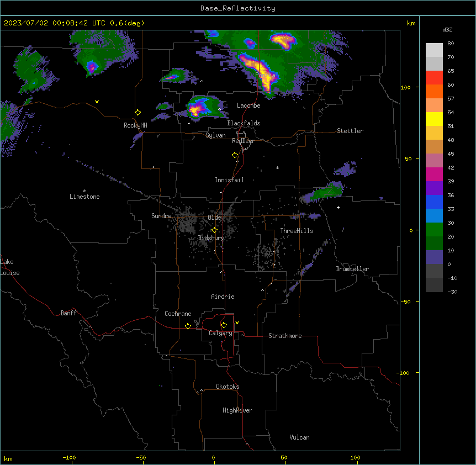
Task: Click the Base_Reflectivity title text
Action: (x=237, y=8)
